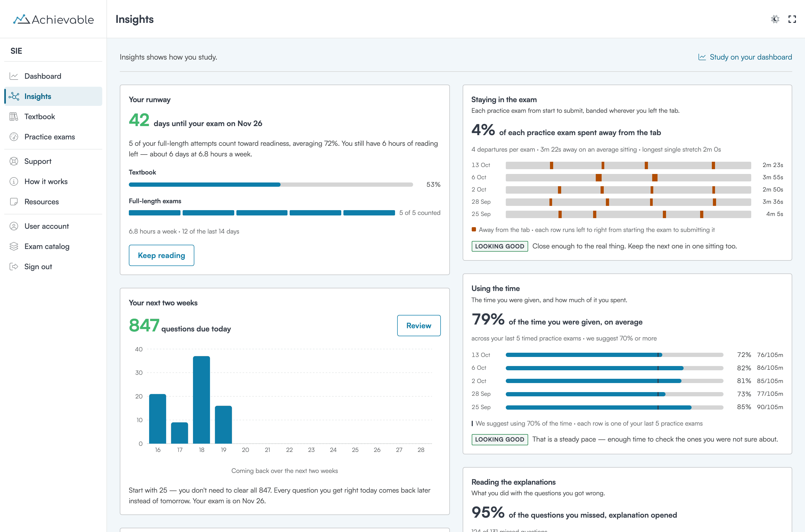Click the tallest bar for day 18

[201, 400]
